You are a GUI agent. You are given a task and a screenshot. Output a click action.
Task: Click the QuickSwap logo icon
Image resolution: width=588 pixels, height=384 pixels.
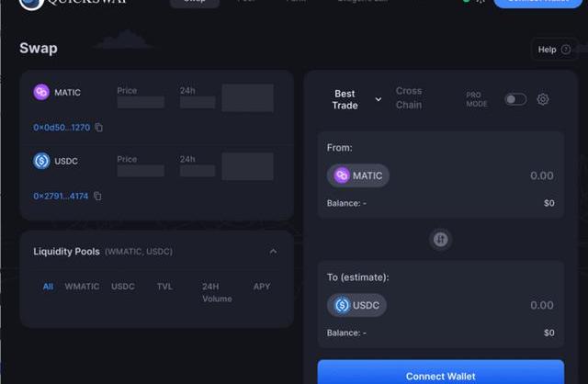click(x=31, y=3)
